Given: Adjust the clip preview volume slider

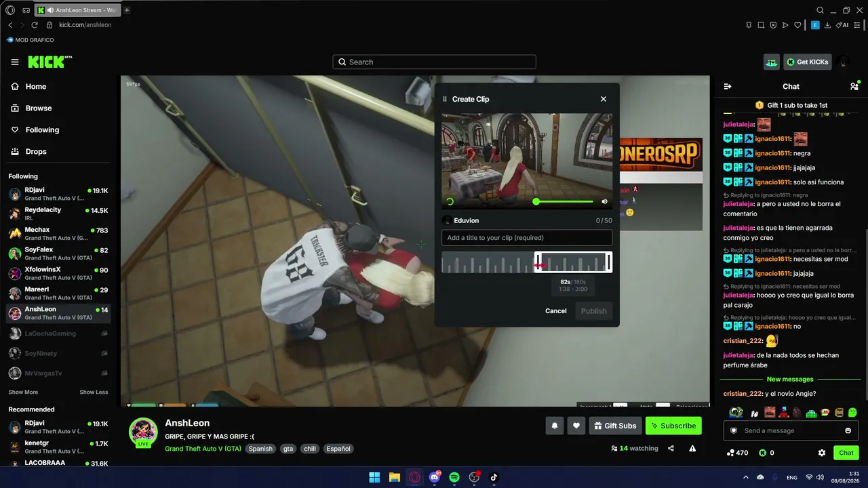Looking at the screenshot, I should [x=564, y=201].
